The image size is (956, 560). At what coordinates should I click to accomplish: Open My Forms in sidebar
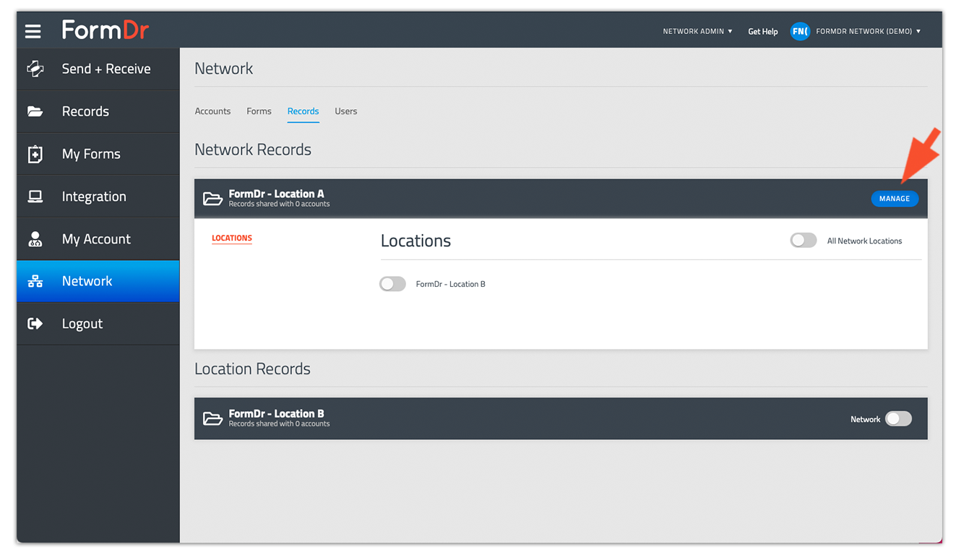(x=98, y=154)
